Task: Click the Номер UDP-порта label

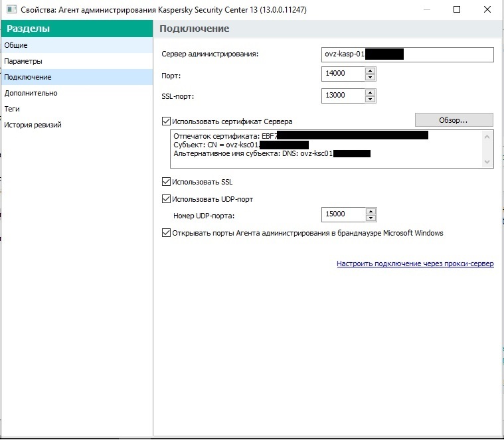Action: click(x=204, y=216)
